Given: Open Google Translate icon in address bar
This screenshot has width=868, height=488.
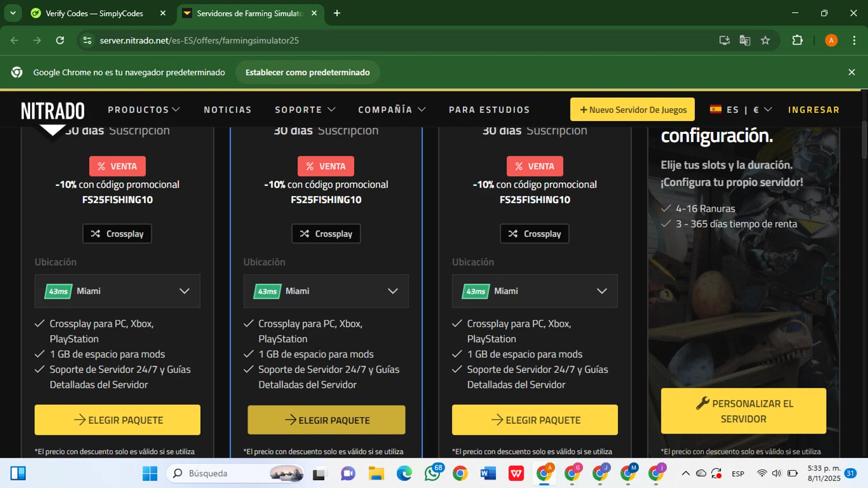Looking at the screenshot, I should point(745,41).
